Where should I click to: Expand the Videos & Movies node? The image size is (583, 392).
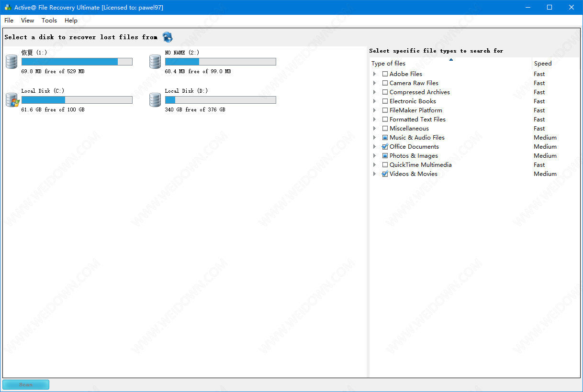tap(375, 174)
